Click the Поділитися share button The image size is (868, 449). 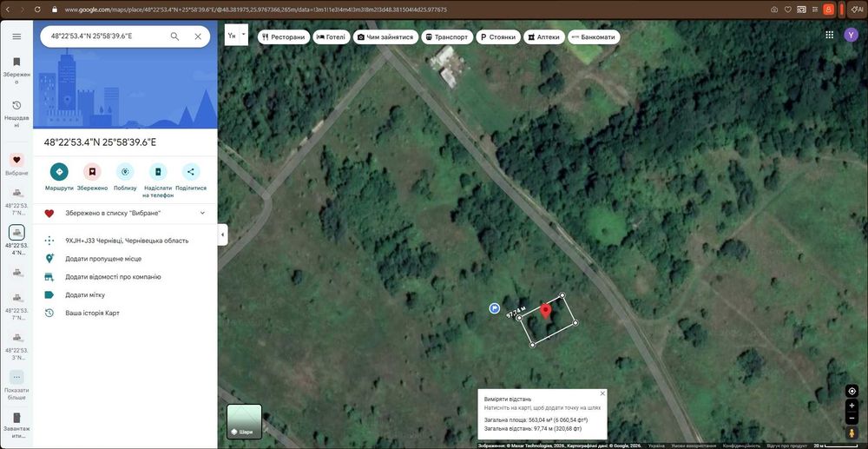pos(191,177)
